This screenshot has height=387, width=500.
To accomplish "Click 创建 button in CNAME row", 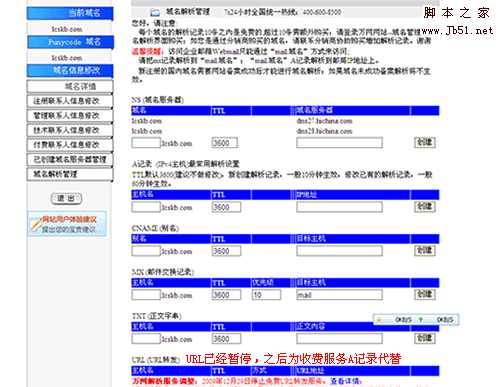I will pos(425,251).
